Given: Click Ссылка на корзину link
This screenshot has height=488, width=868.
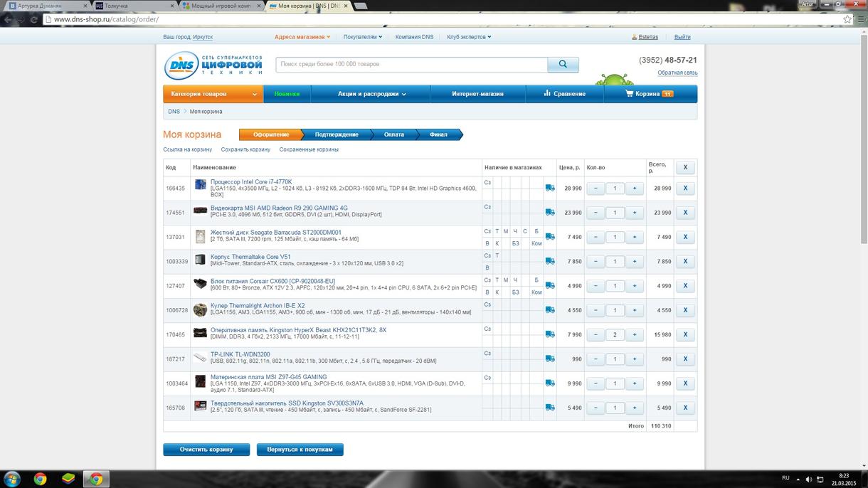Looking at the screenshot, I should pos(188,149).
